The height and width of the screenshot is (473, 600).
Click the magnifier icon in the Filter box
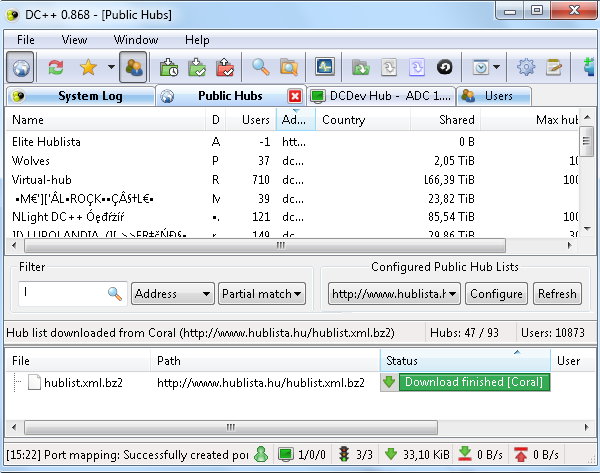115,294
